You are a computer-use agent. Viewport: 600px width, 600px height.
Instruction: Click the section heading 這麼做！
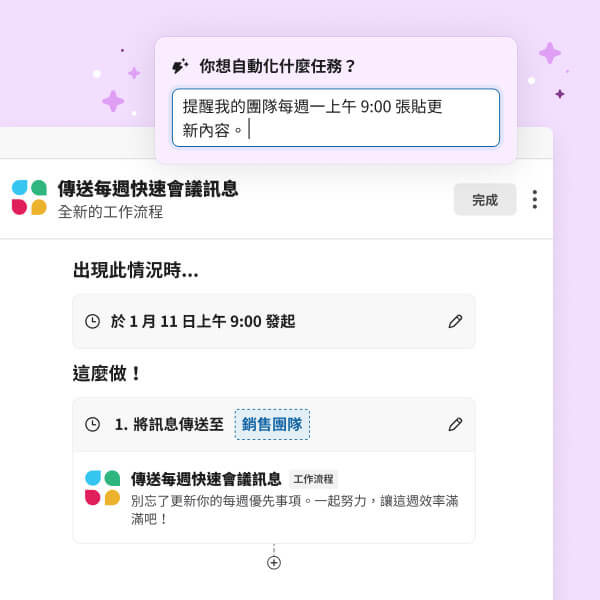(x=107, y=373)
